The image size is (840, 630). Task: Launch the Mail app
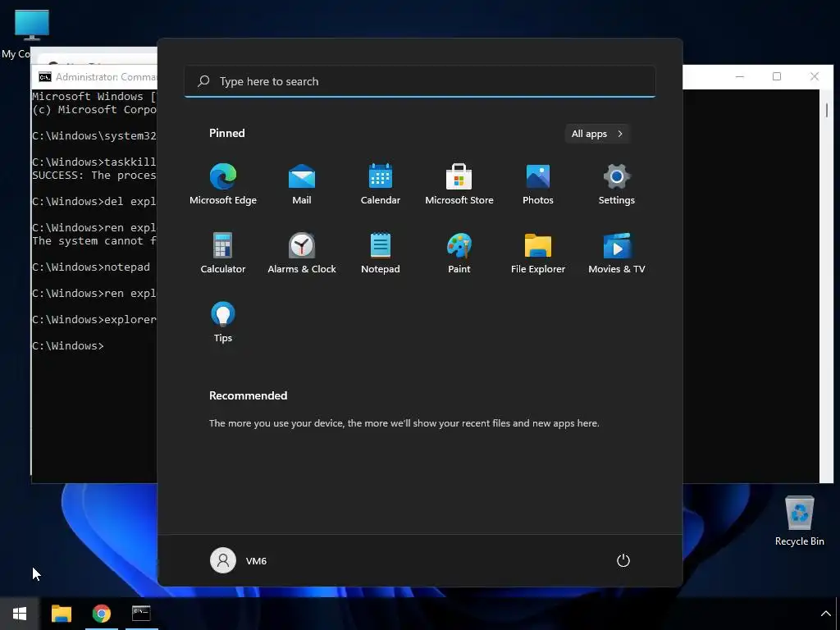(x=302, y=185)
